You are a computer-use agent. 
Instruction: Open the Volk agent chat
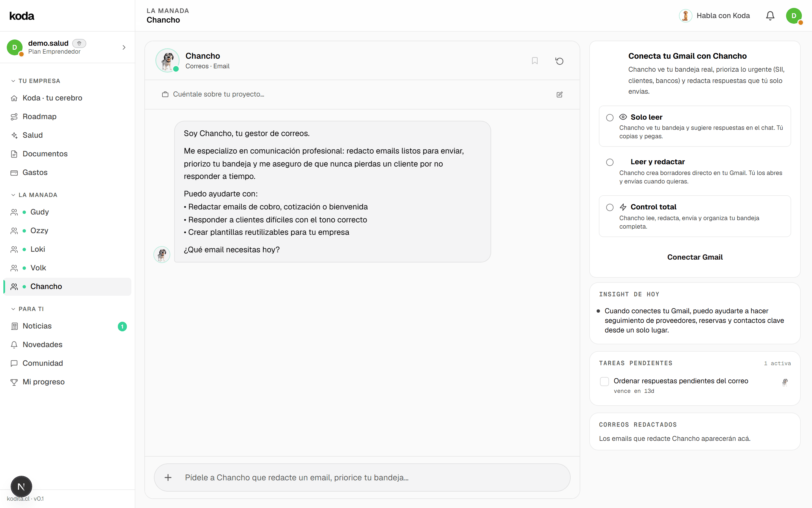pos(67,268)
